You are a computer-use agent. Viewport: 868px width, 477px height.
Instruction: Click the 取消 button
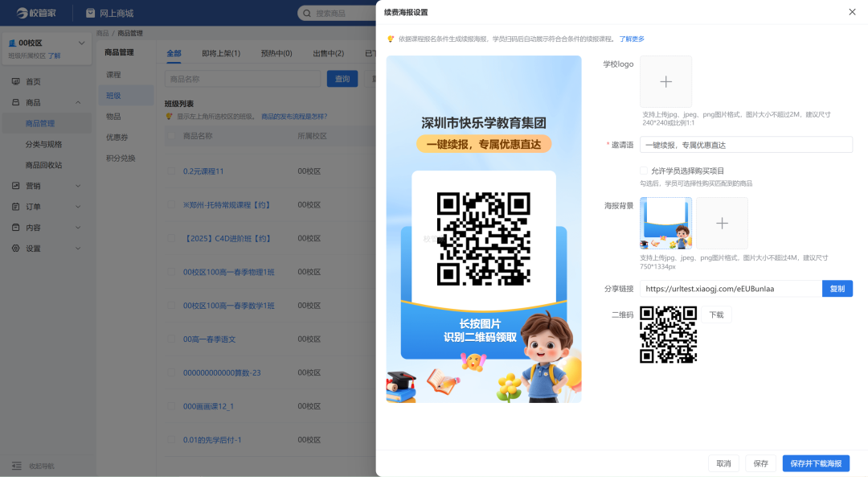coord(723,463)
